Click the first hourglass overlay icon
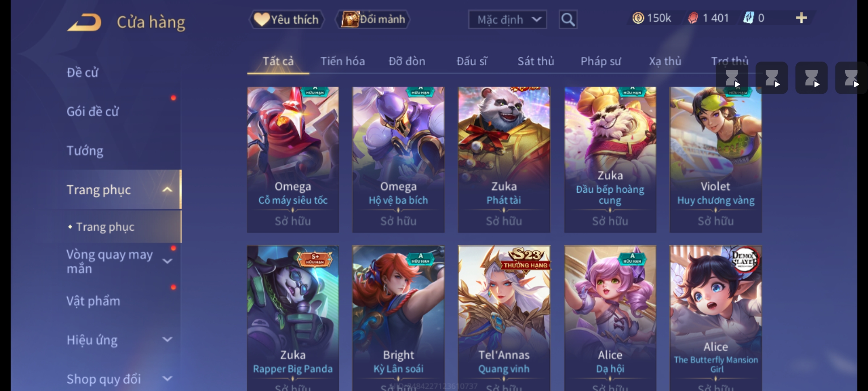 732,78
